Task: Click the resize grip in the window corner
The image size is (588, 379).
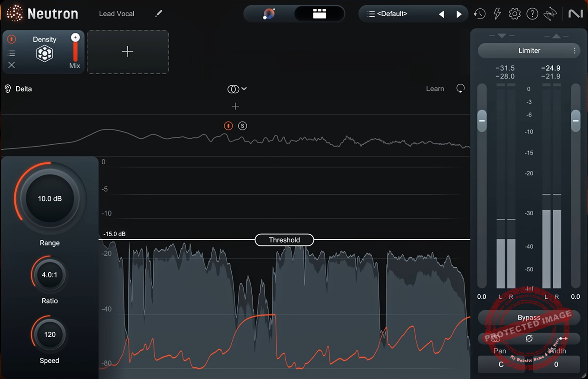Action: 584,375
